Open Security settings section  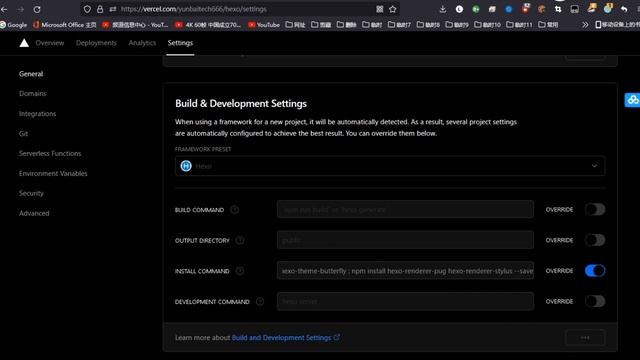(31, 193)
